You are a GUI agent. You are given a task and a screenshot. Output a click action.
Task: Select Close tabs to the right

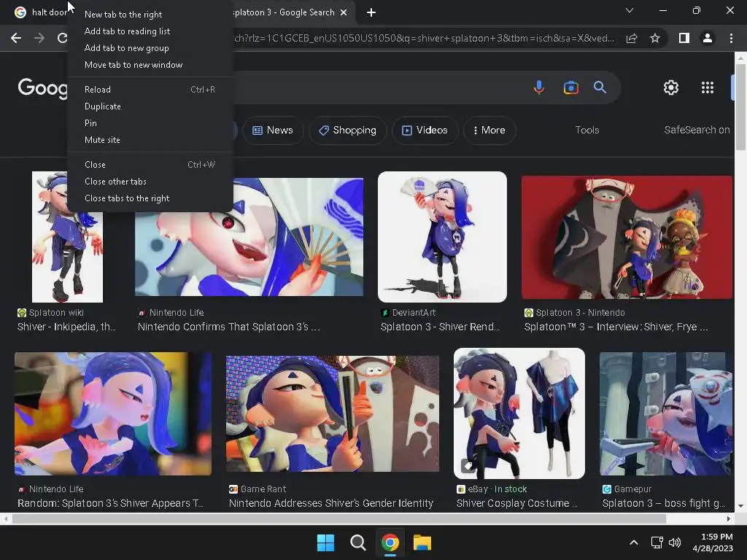pos(150,198)
